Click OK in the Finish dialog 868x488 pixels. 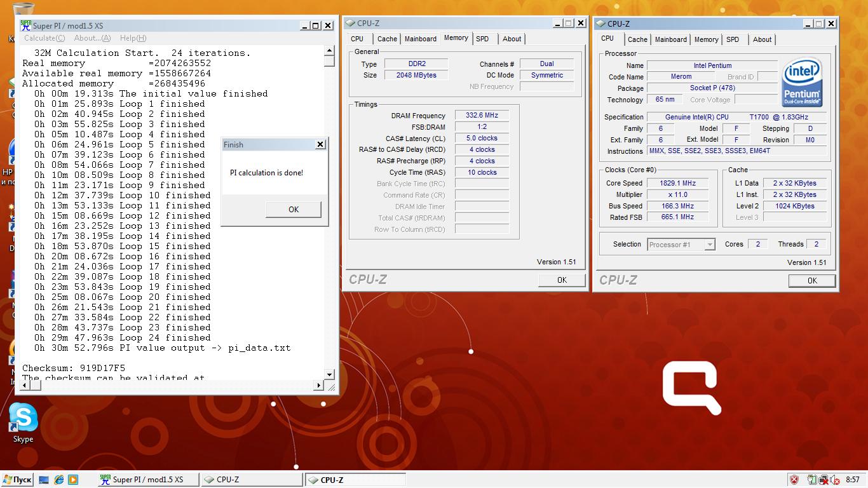294,209
